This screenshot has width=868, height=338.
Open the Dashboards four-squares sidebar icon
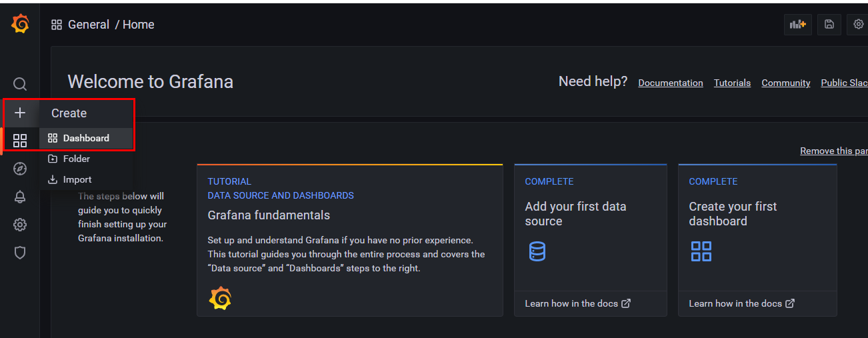coord(20,141)
